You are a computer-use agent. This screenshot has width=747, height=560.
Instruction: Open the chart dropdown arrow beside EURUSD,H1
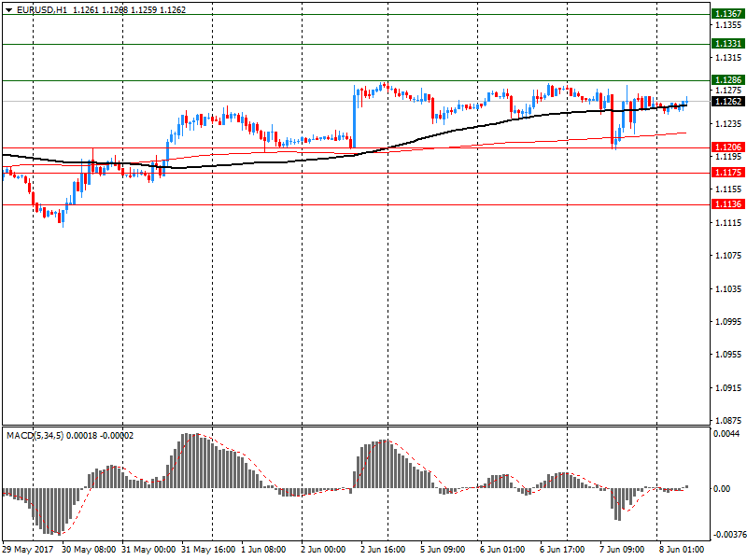point(8,10)
